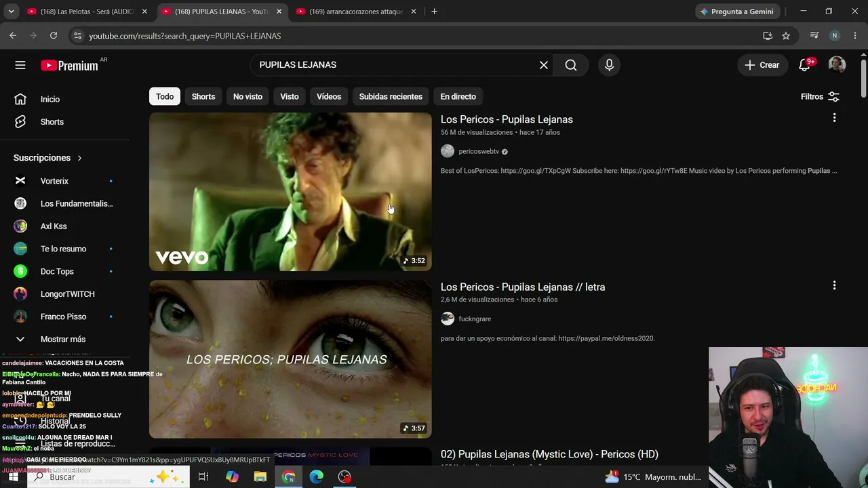Viewport: 868px width, 488px height.
Task: Open the Crear menu
Action: coord(762,65)
